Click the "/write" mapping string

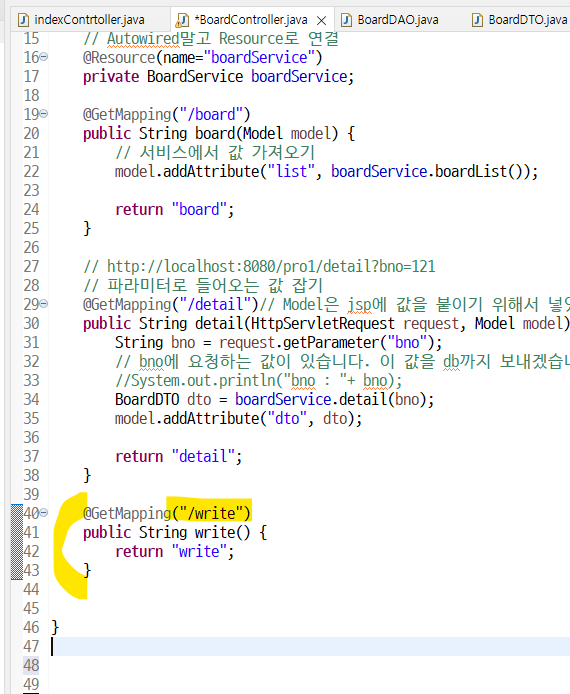tap(211, 514)
